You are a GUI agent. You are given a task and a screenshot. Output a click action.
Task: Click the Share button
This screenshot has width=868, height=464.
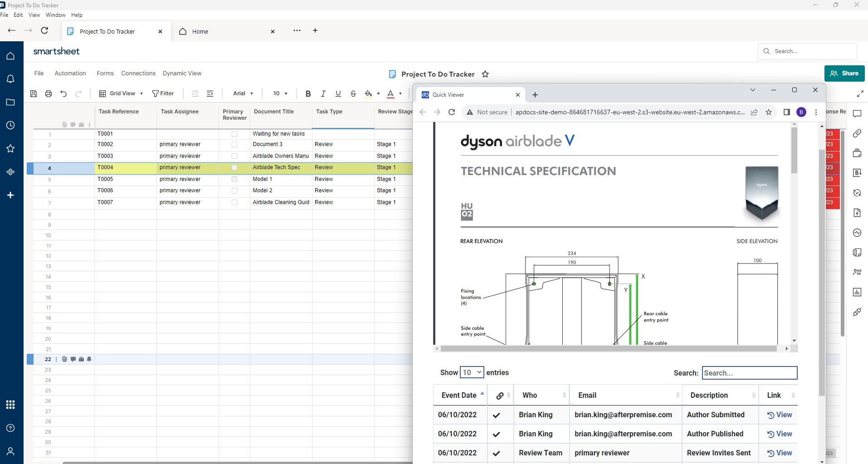coord(844,73)
